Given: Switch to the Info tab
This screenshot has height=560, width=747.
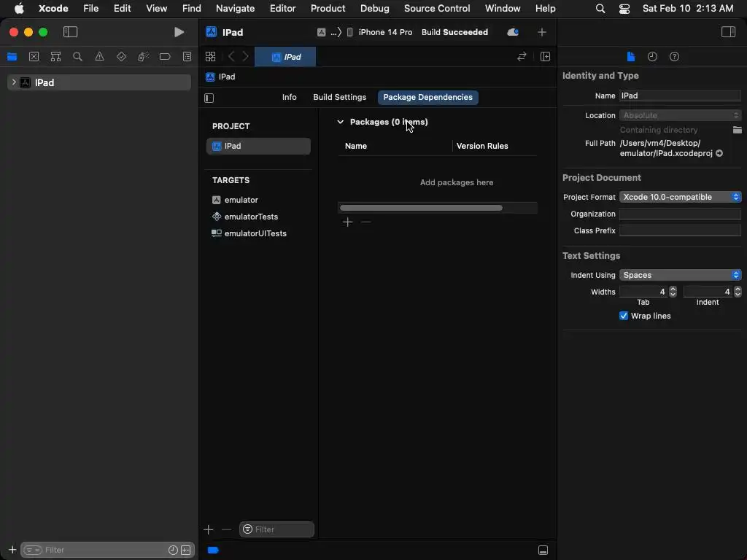Looking at the screenshot, I should pos(289,97).
